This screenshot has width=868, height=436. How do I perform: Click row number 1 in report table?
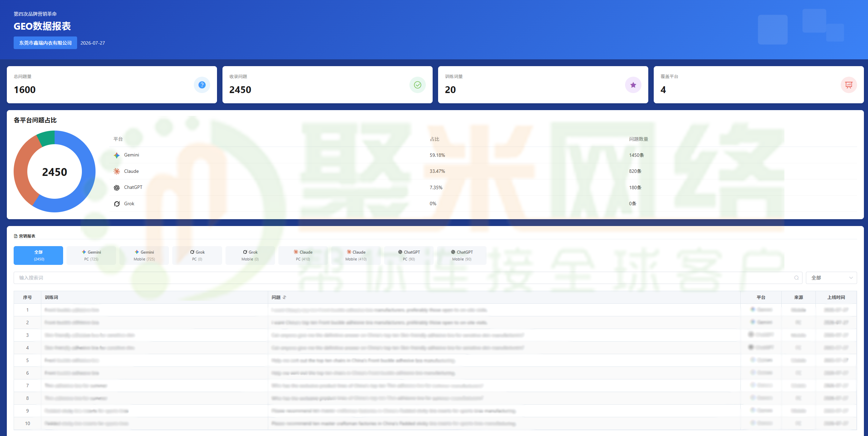[x=27, y=310]
